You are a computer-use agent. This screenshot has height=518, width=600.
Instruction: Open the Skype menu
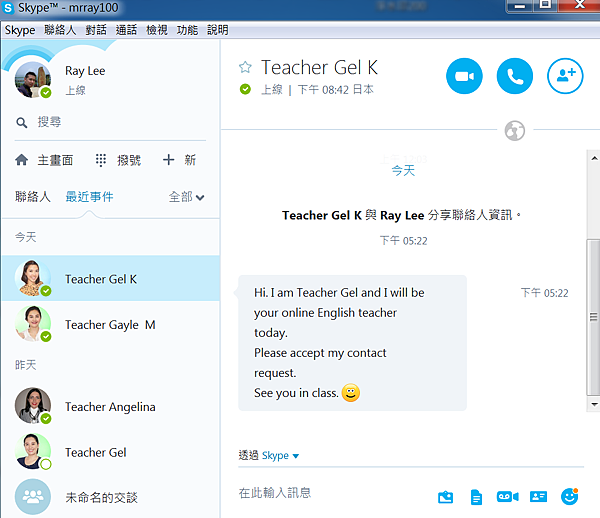20,30
